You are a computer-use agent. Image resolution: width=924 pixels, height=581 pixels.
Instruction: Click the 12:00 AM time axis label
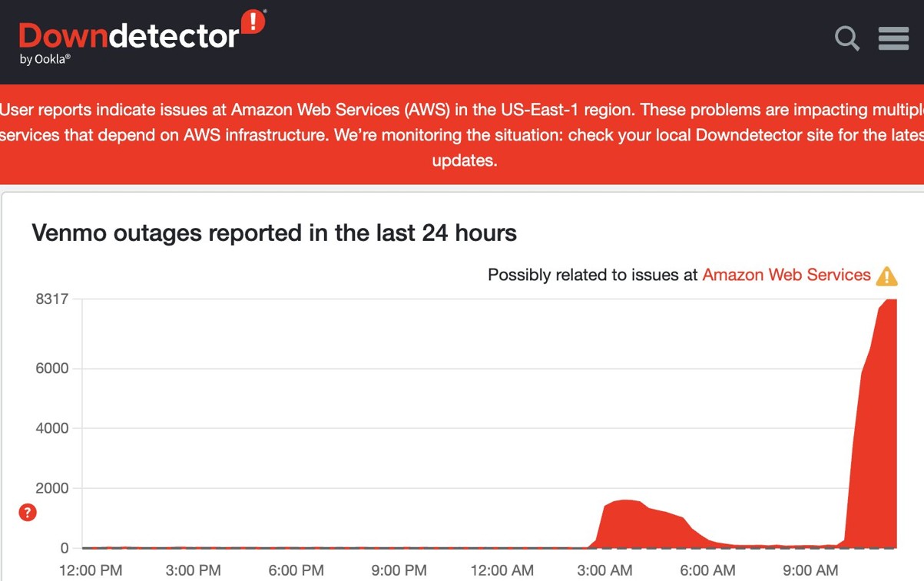click(502, 570)
